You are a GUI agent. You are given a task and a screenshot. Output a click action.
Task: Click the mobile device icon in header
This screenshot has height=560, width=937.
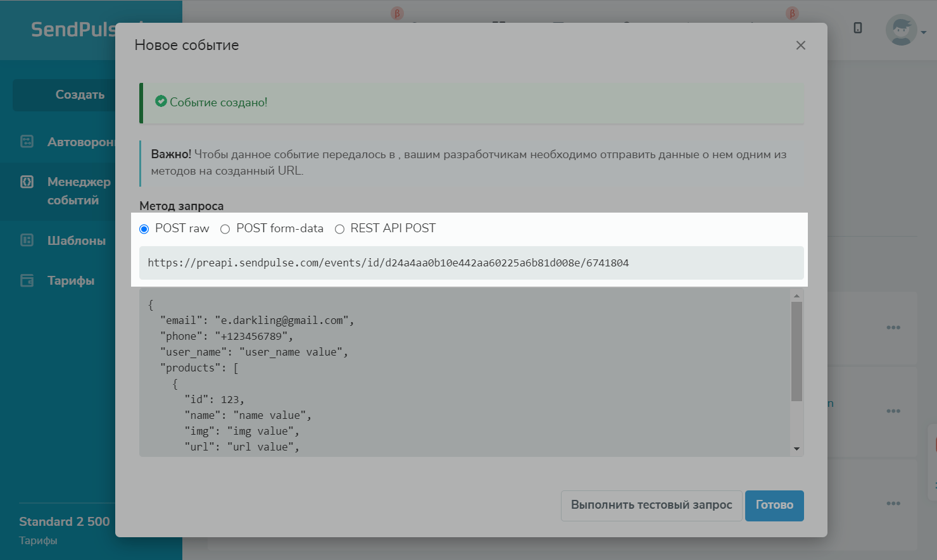(x=858, y=28)
